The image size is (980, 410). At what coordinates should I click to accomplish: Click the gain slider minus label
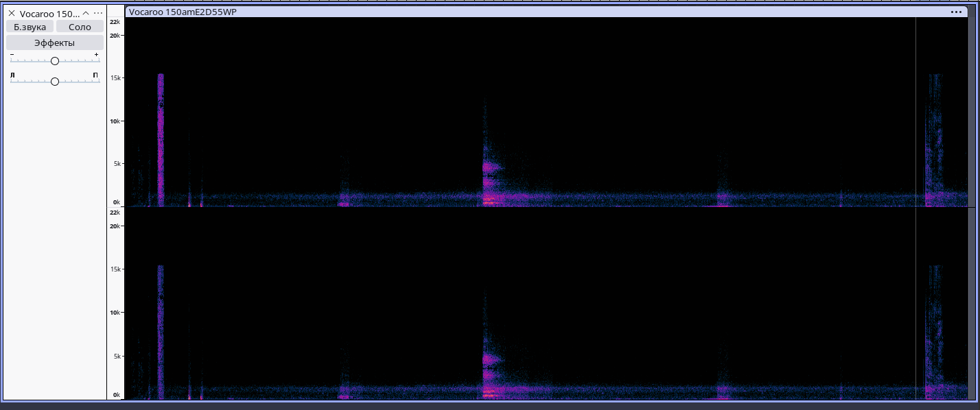tap(12, 54)
